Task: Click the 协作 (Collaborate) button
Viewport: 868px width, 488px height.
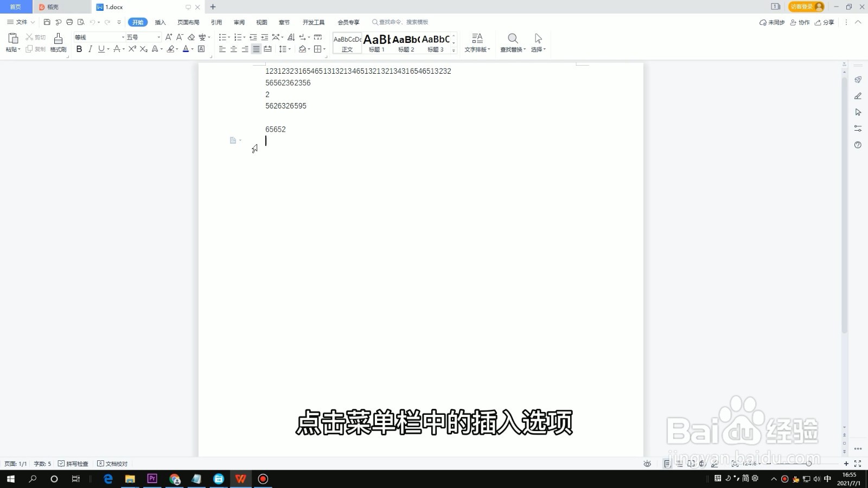Action: [800, 22]
